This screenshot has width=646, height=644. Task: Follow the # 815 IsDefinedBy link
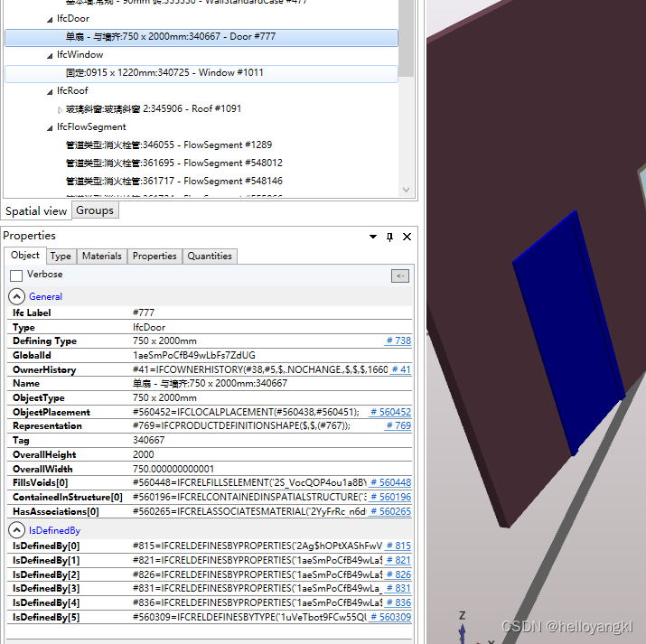pyautogui.click(x=398, y=546)
